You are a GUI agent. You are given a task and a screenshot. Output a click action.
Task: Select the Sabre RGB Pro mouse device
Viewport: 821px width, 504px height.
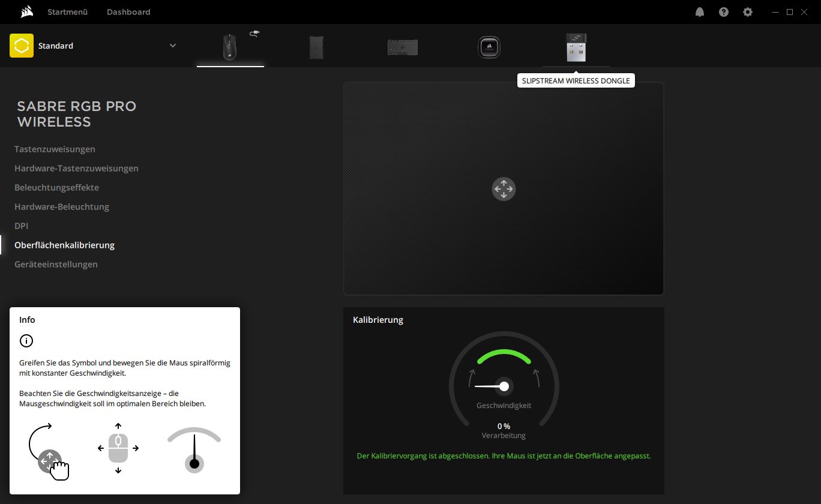(x=230, y=46)
